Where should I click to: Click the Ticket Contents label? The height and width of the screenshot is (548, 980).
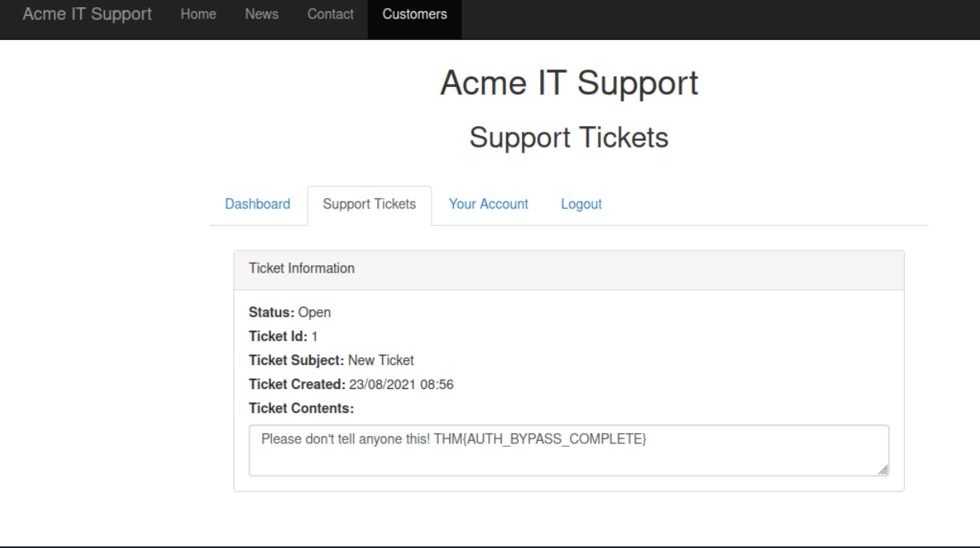coord(301,408)
